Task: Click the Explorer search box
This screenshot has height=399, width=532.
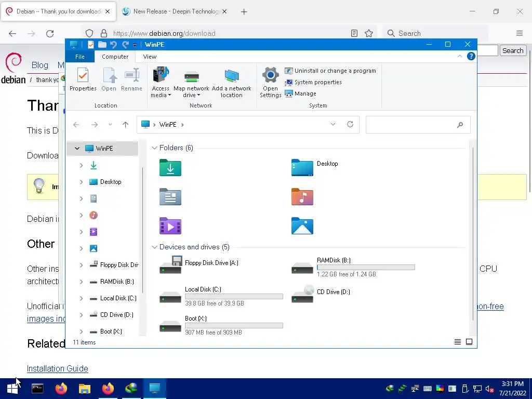Action: click(418, 125)
